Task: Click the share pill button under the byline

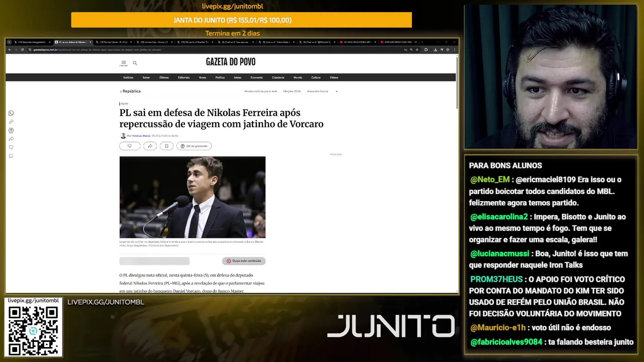Action: point(150,146)
